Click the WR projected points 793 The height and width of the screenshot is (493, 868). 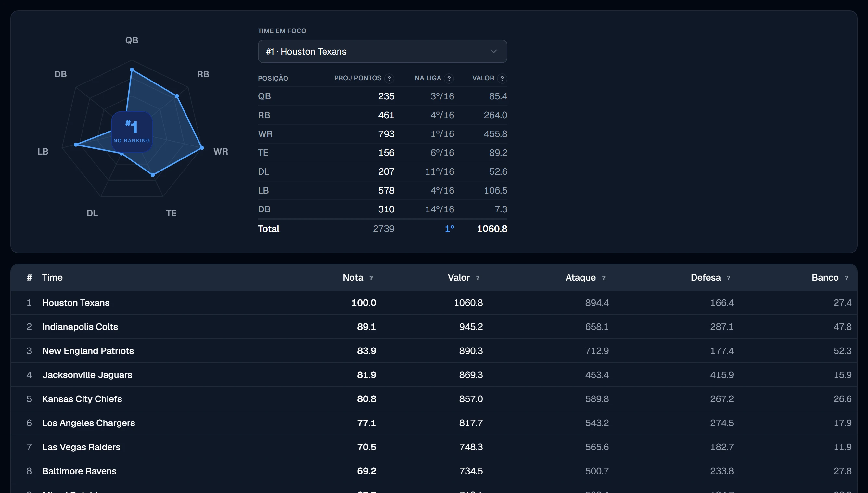point(387,134)
